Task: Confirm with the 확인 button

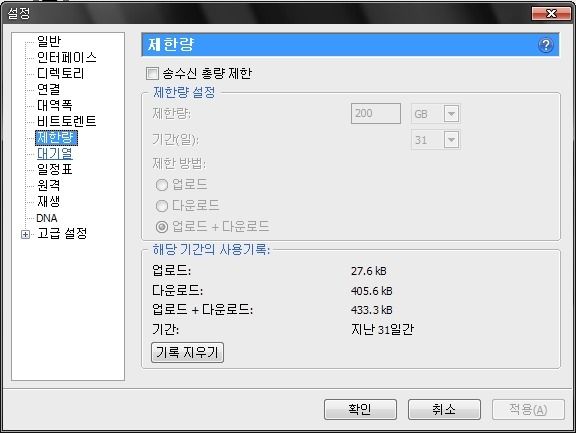Action: (x=360, y=409)
